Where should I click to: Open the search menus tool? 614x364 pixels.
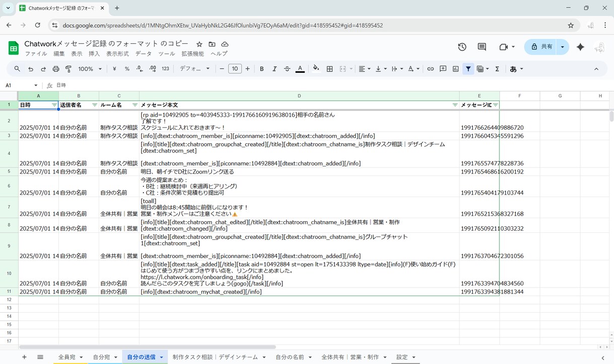17,69
